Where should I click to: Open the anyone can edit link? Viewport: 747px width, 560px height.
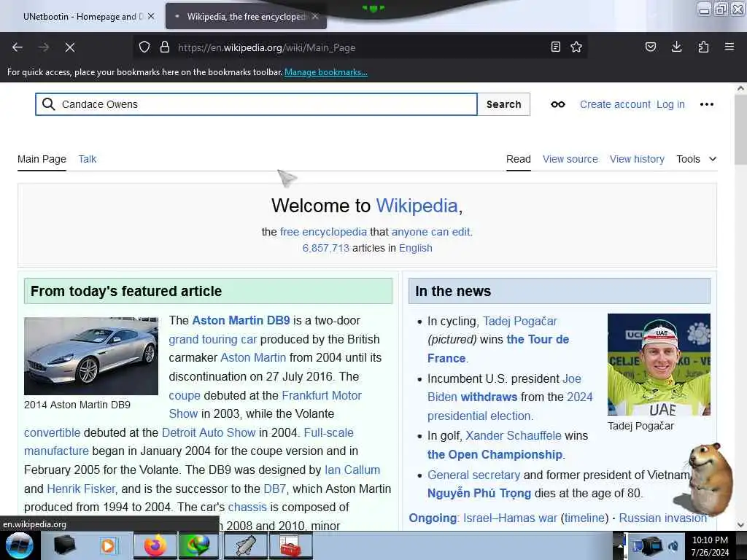[x=430, y=232]
